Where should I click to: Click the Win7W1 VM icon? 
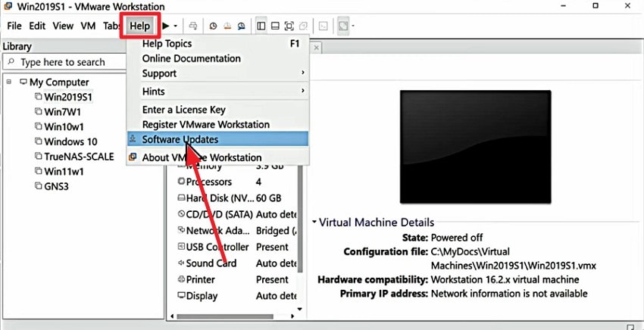click(38, 111)
